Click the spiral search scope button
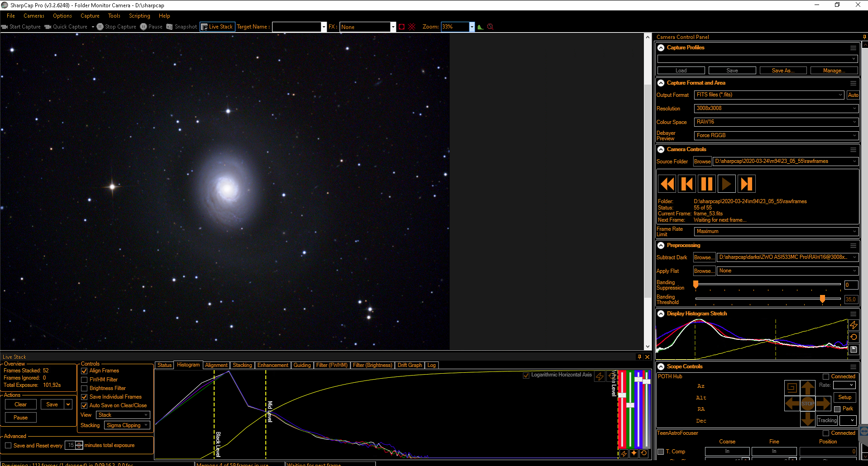The image size is (868, 466). tap(792, 388)
